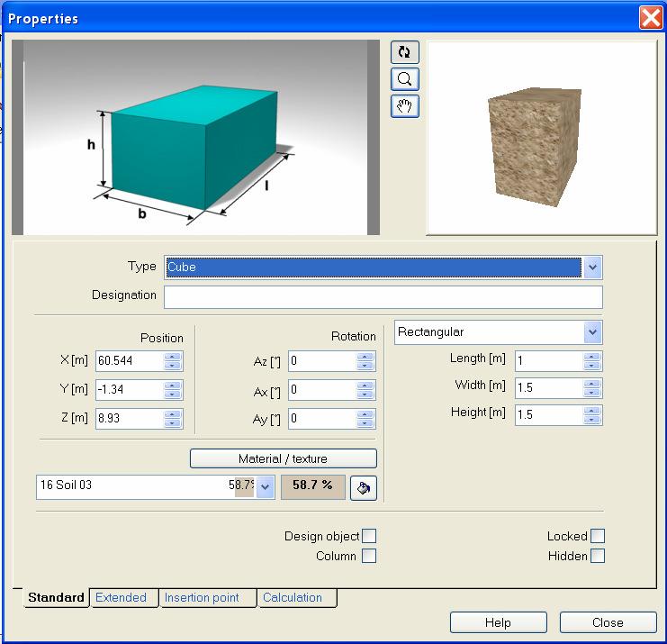
Task: Increase Y [m] with up spinner arrow
Action: coord(173,385)
